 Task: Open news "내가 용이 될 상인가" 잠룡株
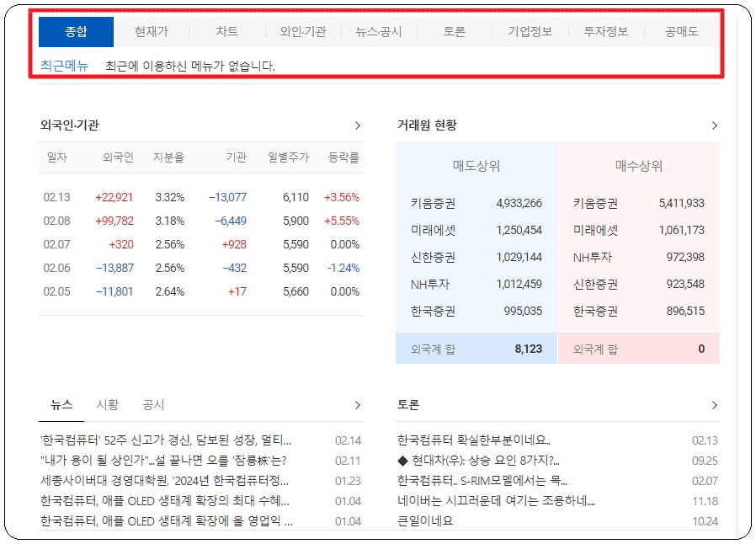[163, 461]
